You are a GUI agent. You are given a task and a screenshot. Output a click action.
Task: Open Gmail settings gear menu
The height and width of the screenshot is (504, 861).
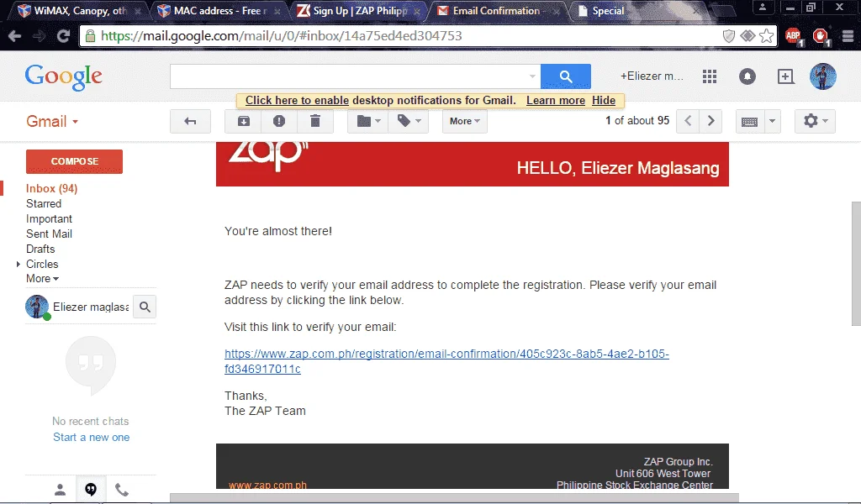tap(815, 121)
